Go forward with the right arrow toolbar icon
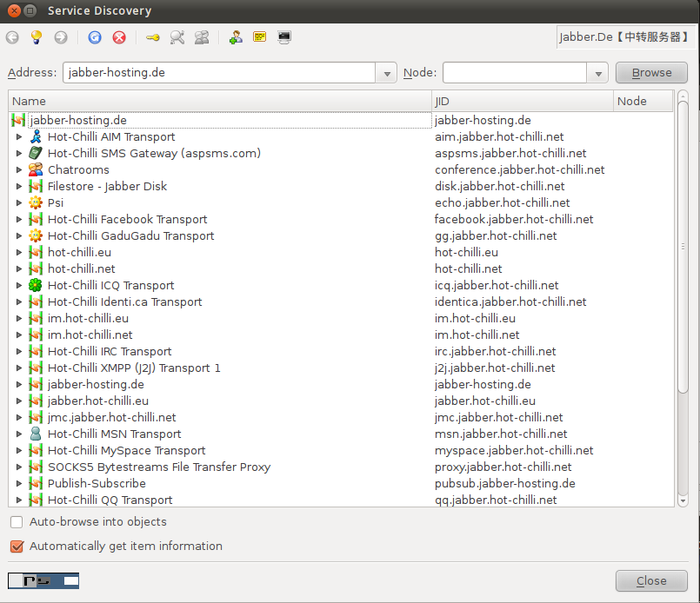The height and width of the screenshot is (603, 700). coord(61,37)
